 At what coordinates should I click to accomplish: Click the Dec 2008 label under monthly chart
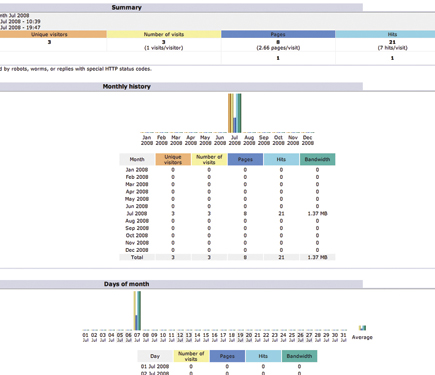pyautogui.click(x=308, y=140)
